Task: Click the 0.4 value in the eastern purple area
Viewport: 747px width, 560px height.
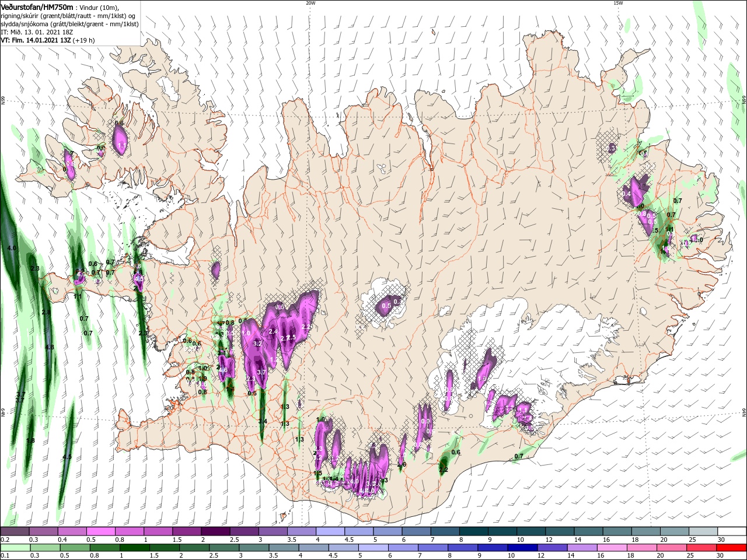Action: [627, 194]
